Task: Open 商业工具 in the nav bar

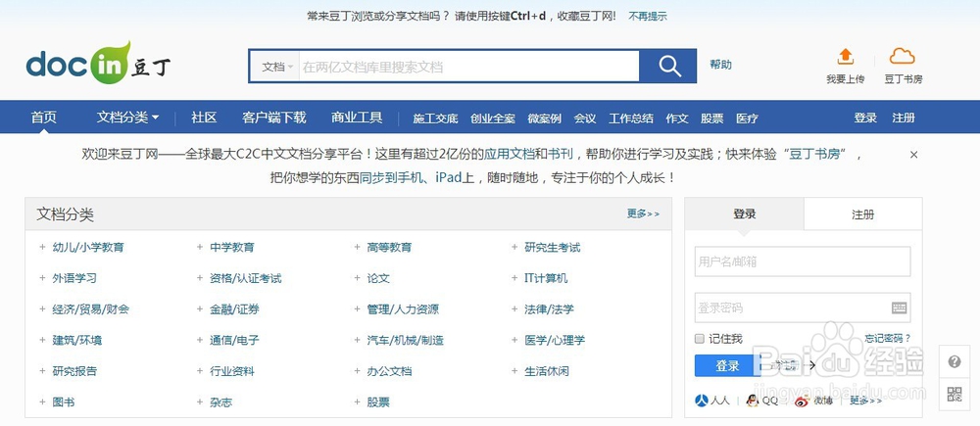Action: tap(357, 118)
